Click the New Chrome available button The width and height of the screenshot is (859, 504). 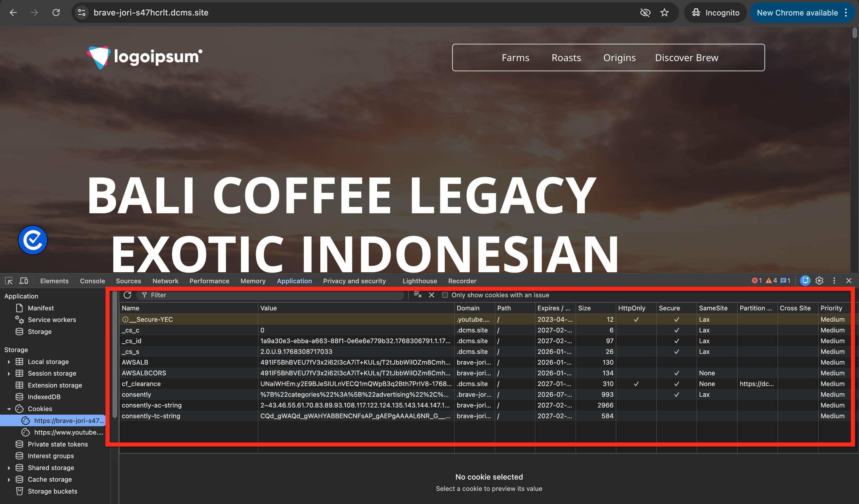pyautogui.click(x=798, y=13)
